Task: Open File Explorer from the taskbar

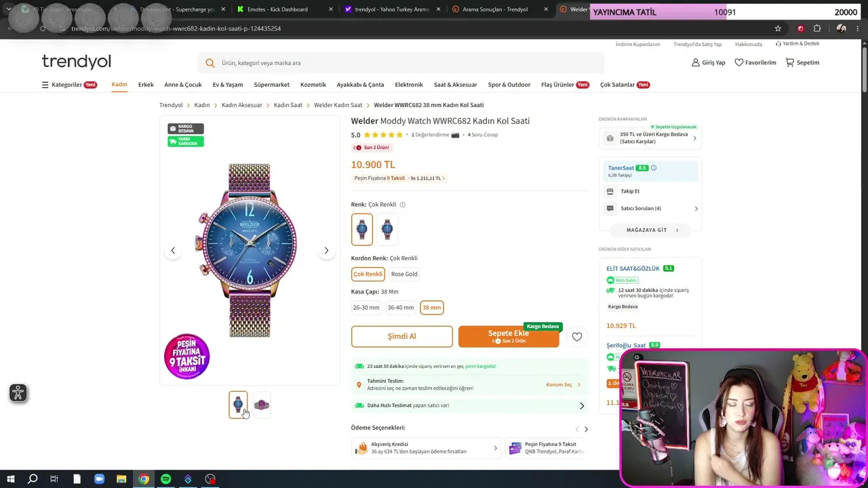Action: [x=121, y=479]
